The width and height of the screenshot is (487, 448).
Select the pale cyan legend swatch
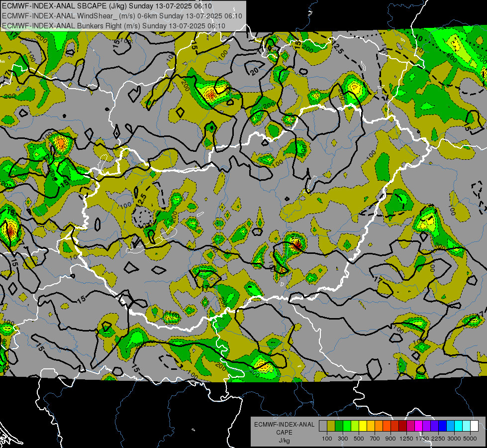pos(467,426)
